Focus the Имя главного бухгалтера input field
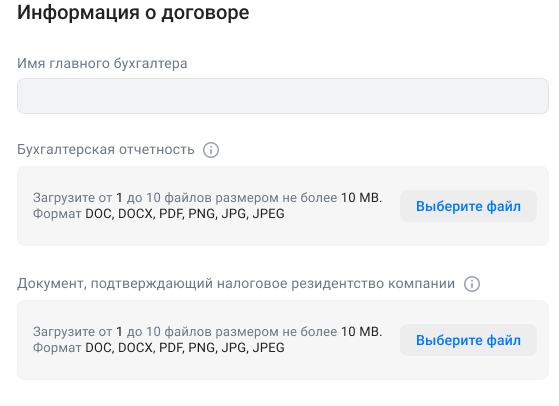The image size is (559, 406). pos(283,96)
